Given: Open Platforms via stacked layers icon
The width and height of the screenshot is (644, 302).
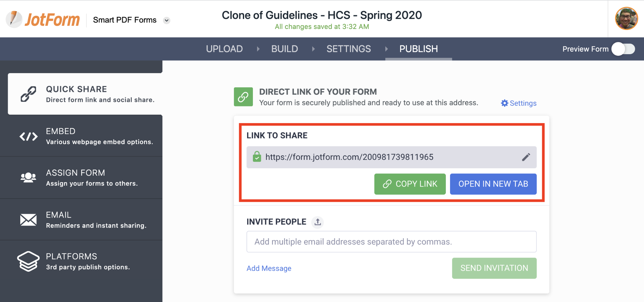Looking at the screenshot, I should (28, 261).
